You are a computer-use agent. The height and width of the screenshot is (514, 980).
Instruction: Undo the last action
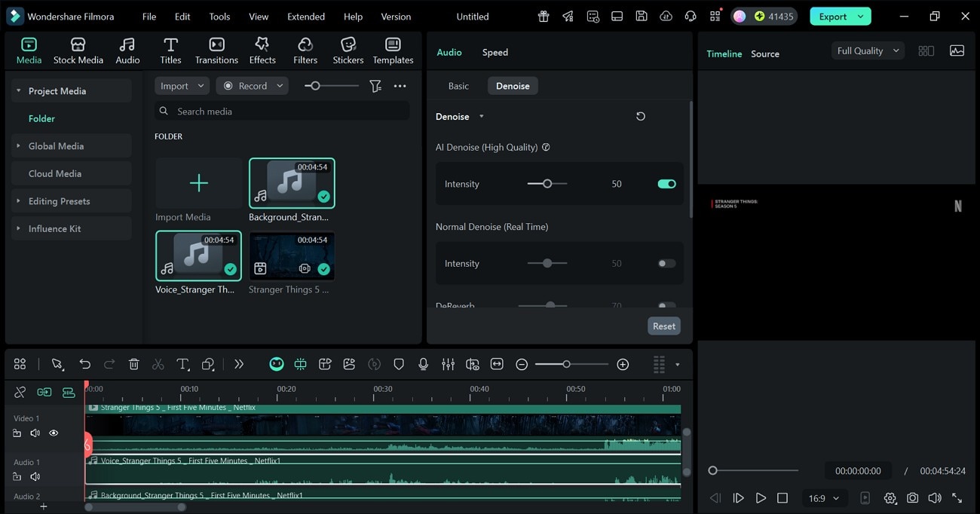pyautogui.click(x=84, y=363)
